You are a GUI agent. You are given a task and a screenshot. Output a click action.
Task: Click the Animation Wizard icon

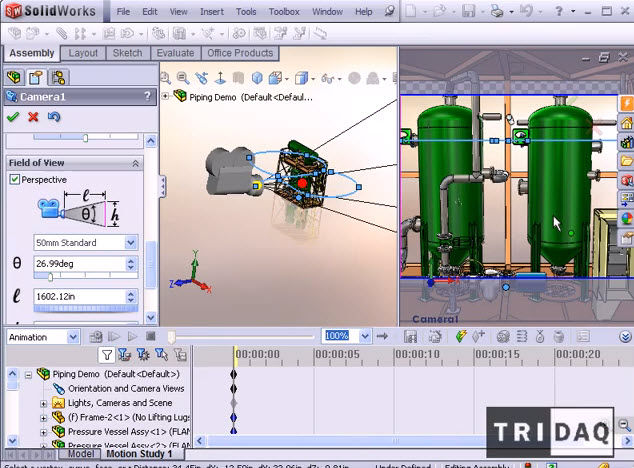click(x=435, y=336)
